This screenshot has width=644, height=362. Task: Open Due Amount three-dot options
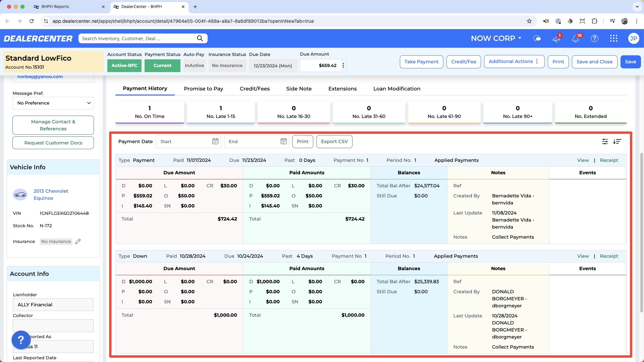[x=343, y=65]
